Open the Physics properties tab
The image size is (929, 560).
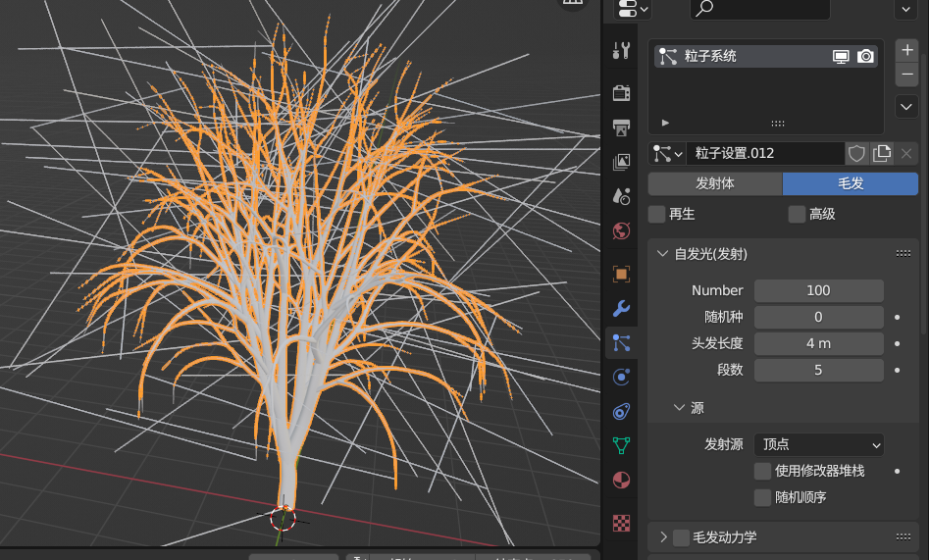tap(621, 377)
